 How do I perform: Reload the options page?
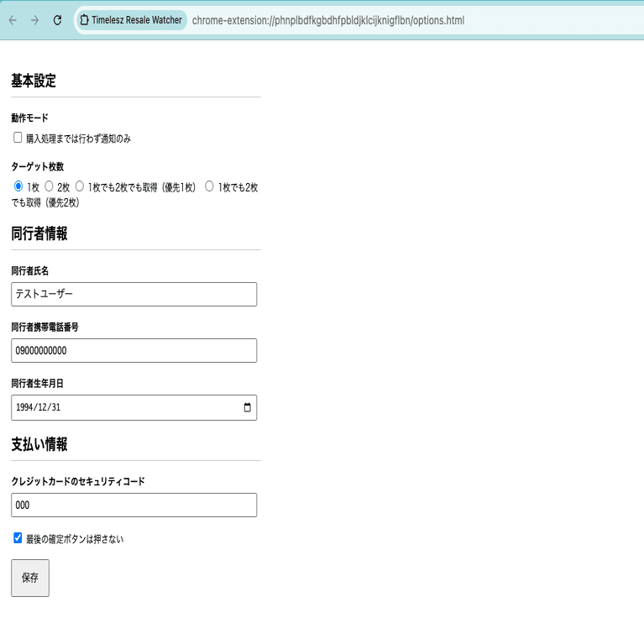point(57,20)
